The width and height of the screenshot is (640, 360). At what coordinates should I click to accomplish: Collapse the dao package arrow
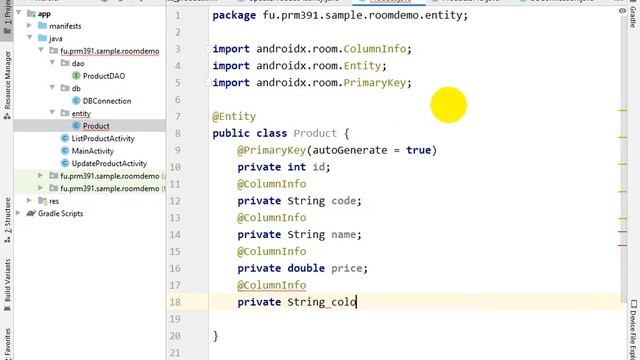click(52, 62)
